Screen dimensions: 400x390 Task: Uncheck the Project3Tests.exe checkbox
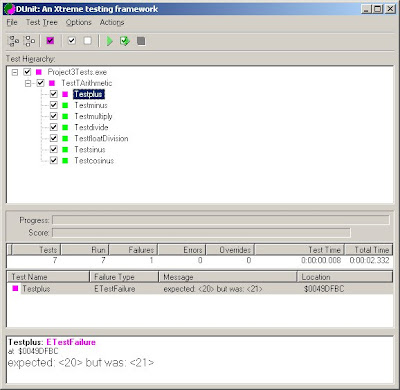coord(27,72)
